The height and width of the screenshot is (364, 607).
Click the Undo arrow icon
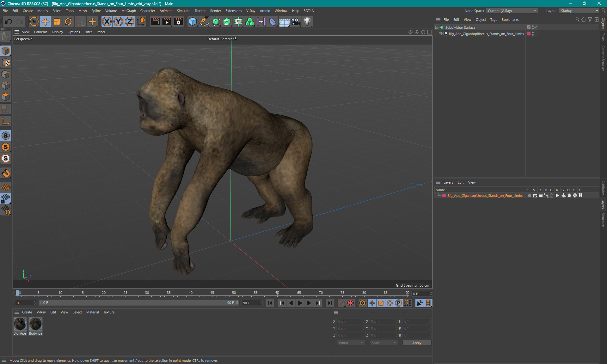(x=9, y=21)
